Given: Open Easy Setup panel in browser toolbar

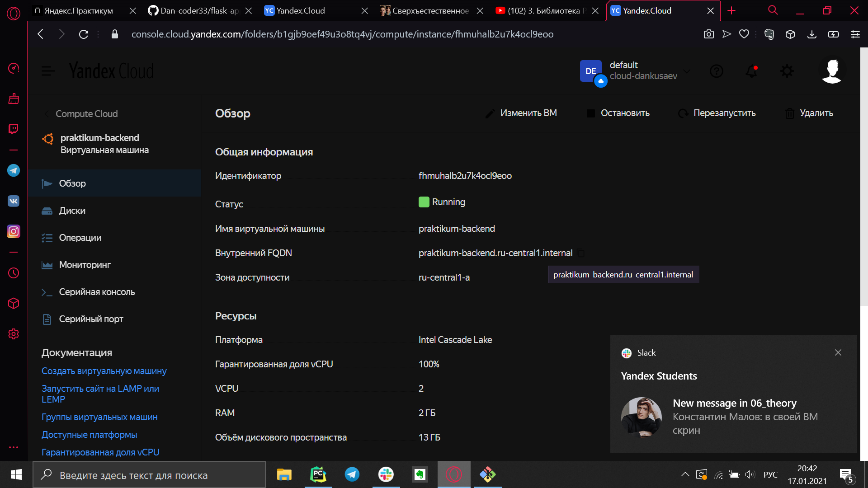Looking at the screenshot, I should click(x=855, y=34).
